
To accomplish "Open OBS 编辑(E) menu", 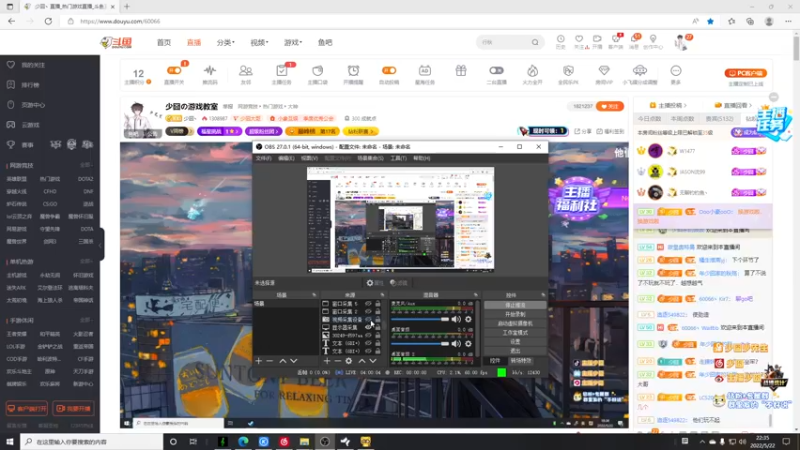I will [286, 158].
